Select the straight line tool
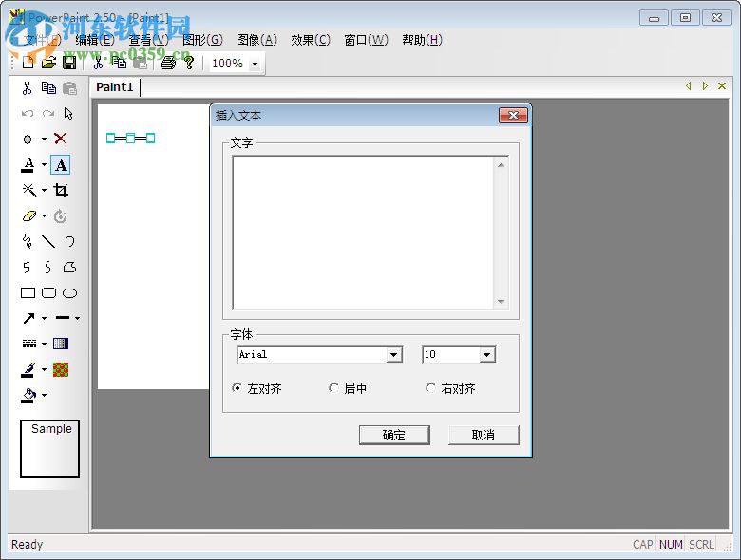Image resolution: width=741 pixels, height=560 pixels. coord(48,242)
